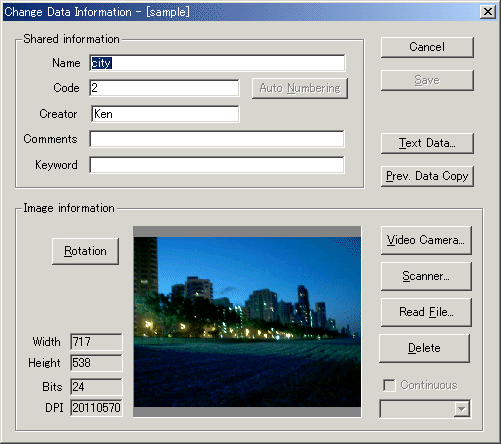The height and width of the screenshot is (444, 501).
Task: Click the Keyword text field
Action: 217,165
